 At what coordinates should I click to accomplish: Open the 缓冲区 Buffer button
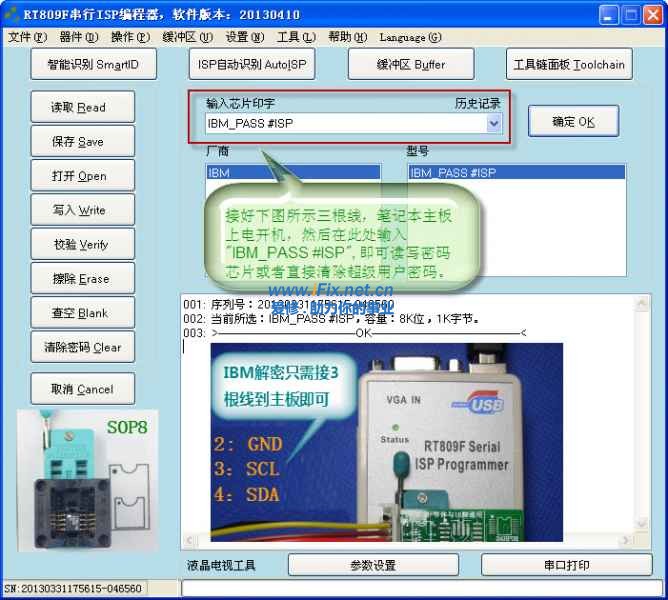click(411, 64)
